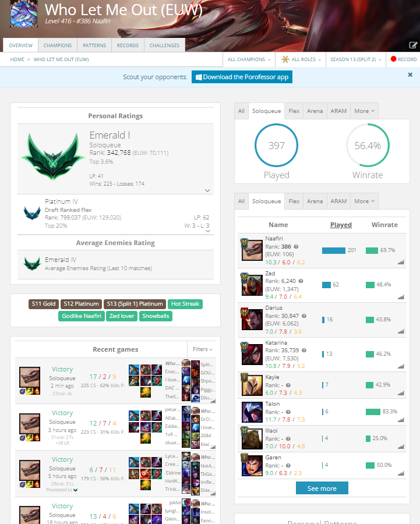Select the Arena tab above champion table

[x=315, y=201]
